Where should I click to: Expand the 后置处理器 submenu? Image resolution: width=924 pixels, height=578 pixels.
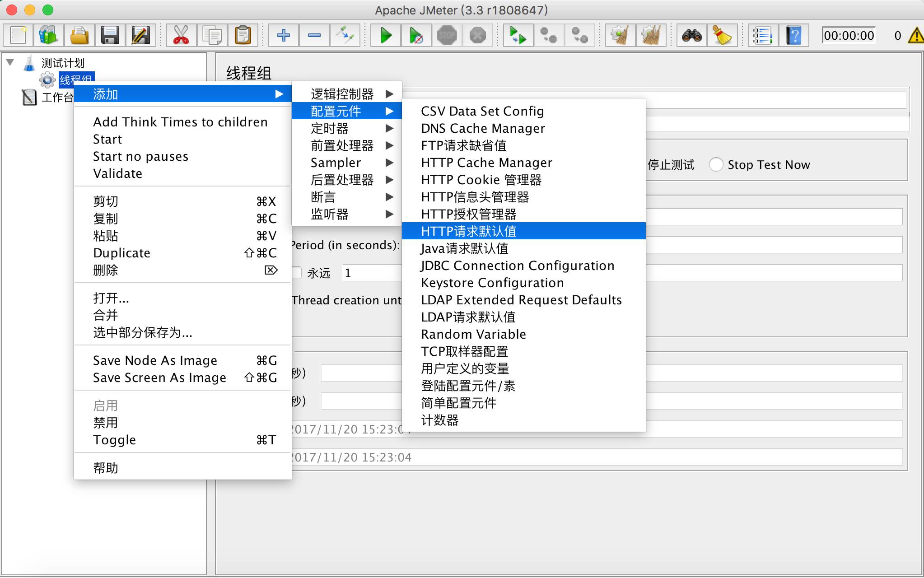[346, 180]
